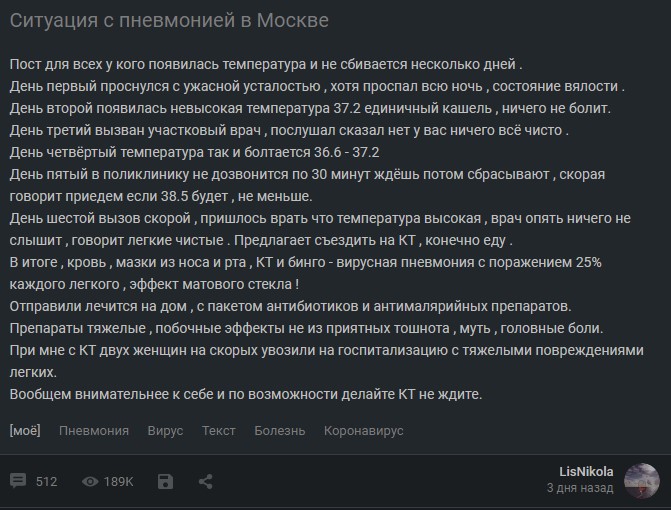This screenshot has width=671, height=510.
Task: Click the line mentioning 'эффект матового стекла'
Action: (154, 284)
